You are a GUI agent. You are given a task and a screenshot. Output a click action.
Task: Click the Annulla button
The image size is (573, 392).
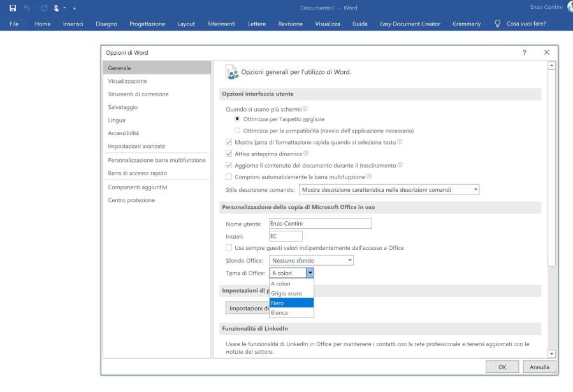pos(540,367)
